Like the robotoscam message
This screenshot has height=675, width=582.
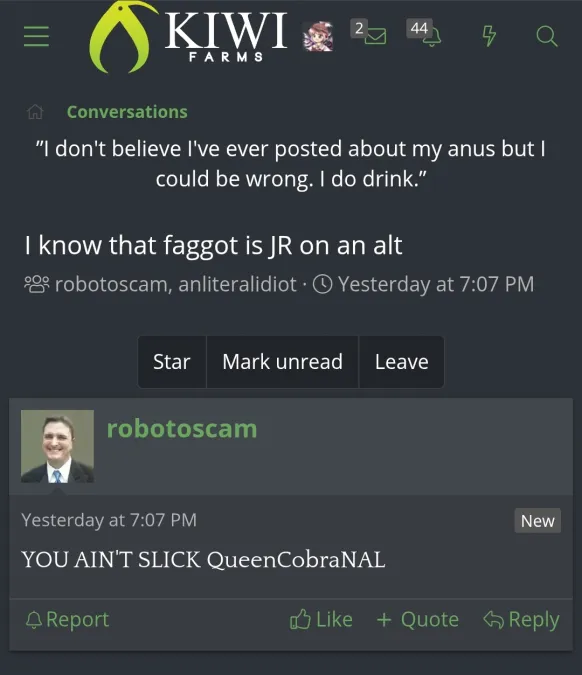321,620
